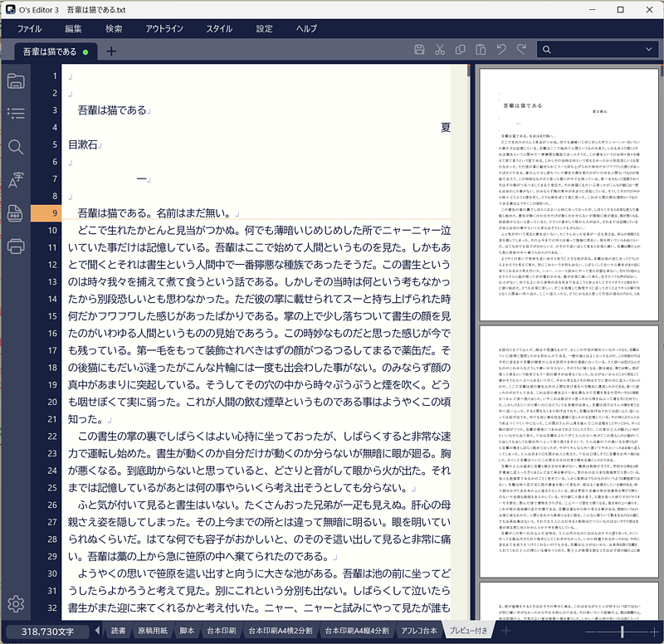The width and height of the screenshot is (664, 644).
Task: Click inside the search input field
Action: 597,50
